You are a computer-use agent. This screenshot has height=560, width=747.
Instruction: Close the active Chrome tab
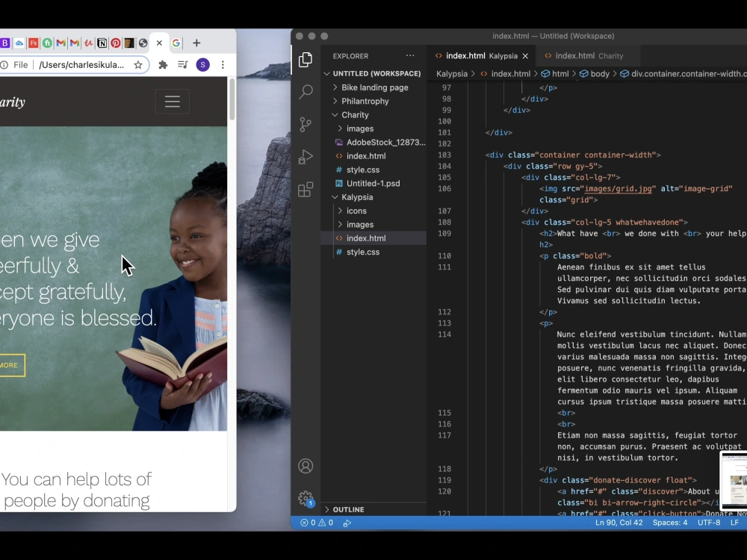pos(159,43)
